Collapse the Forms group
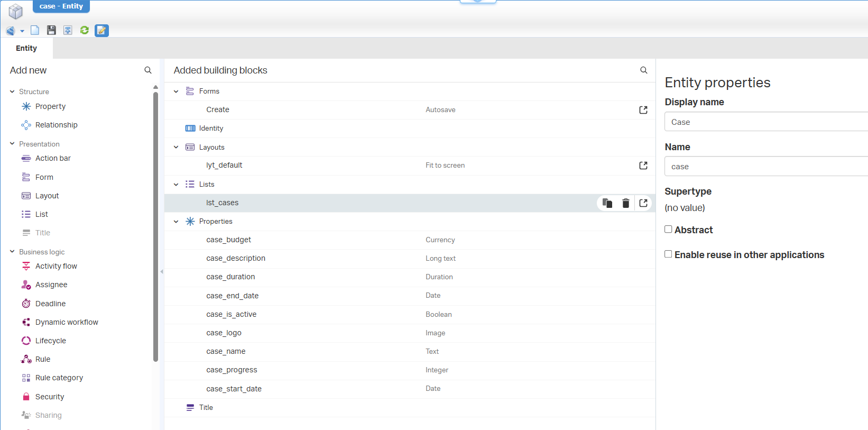868x430 pixels. 176,92
